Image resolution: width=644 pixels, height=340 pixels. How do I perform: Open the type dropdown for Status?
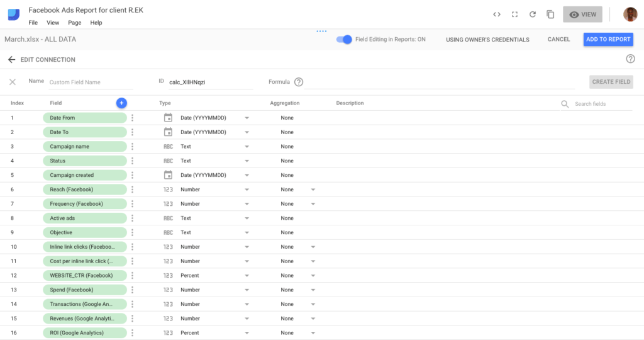coord(247,161)
